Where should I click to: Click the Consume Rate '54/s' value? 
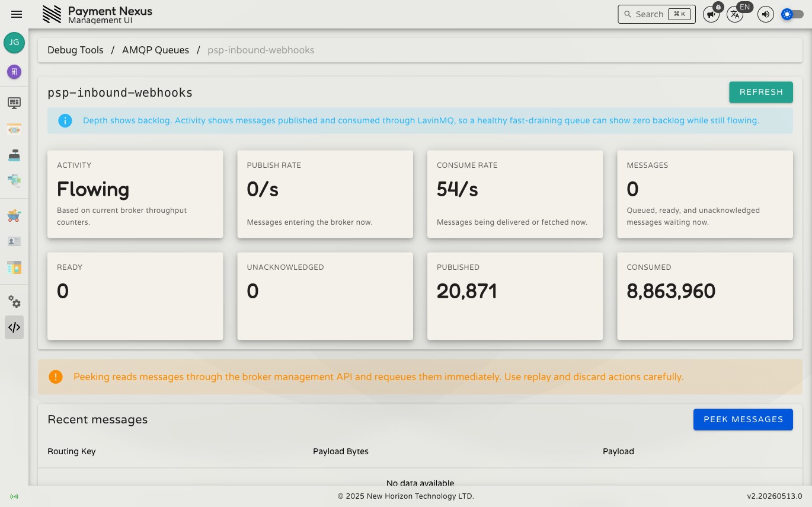pyautogui.click(x=458, y=189)
